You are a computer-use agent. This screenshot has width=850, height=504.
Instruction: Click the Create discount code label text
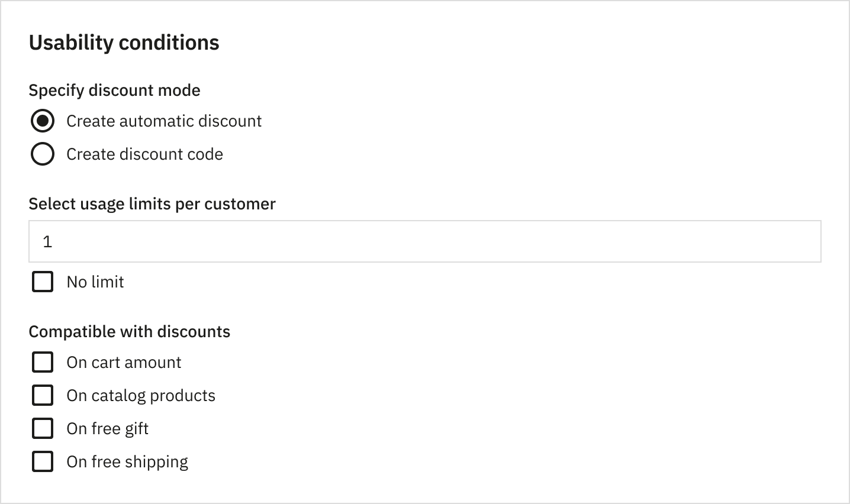pos(144,154)
